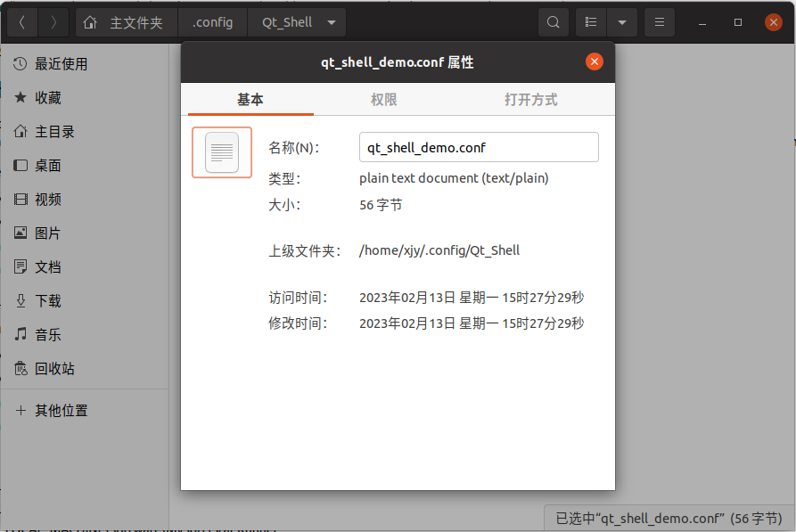796x532 pixels.
Task: Click the 名称 filename input field
Action: click(479, 147)
